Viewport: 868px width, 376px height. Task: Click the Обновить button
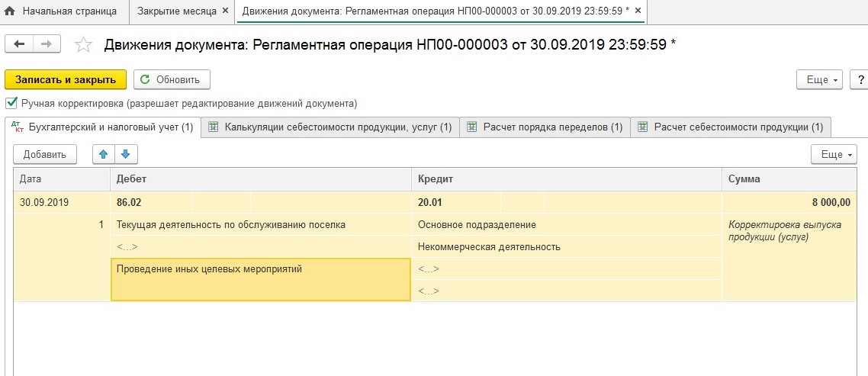click(x=172, y=79)
